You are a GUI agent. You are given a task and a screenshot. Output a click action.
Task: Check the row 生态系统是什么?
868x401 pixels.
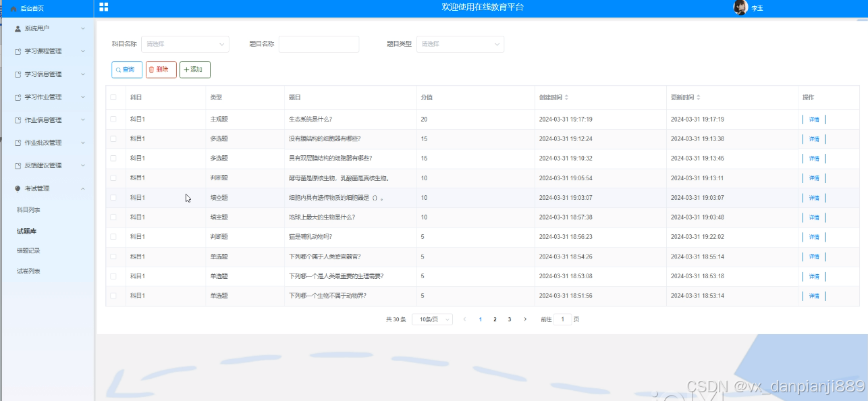pyautogui.click(x=113, y=119)
